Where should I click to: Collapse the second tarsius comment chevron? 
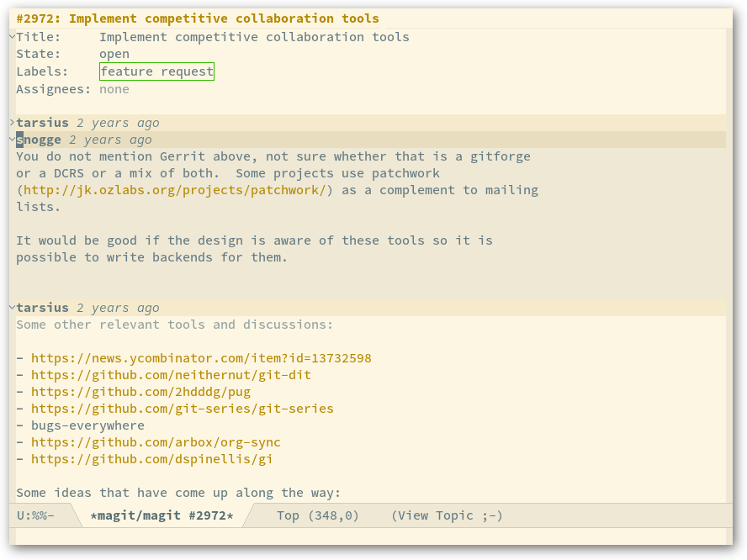point(12,308)
